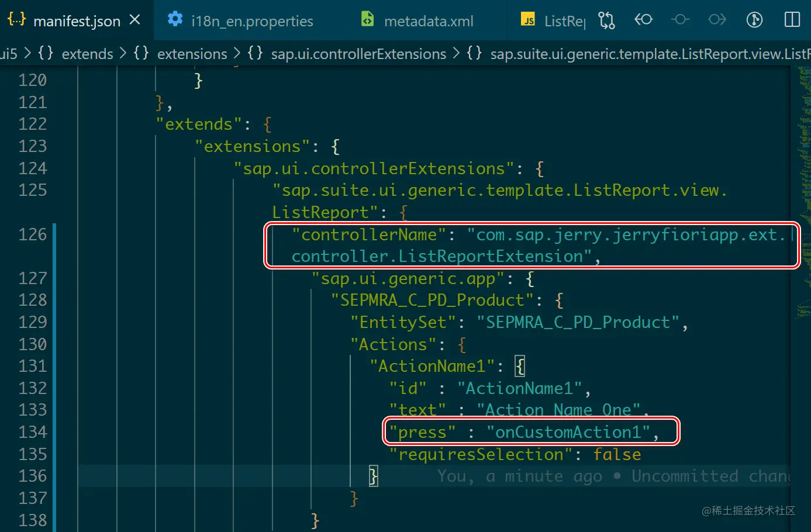Image resolution: width=811 pixels, height=532 pixels.
Task: Click the false value on line 135
Action: 617,454
